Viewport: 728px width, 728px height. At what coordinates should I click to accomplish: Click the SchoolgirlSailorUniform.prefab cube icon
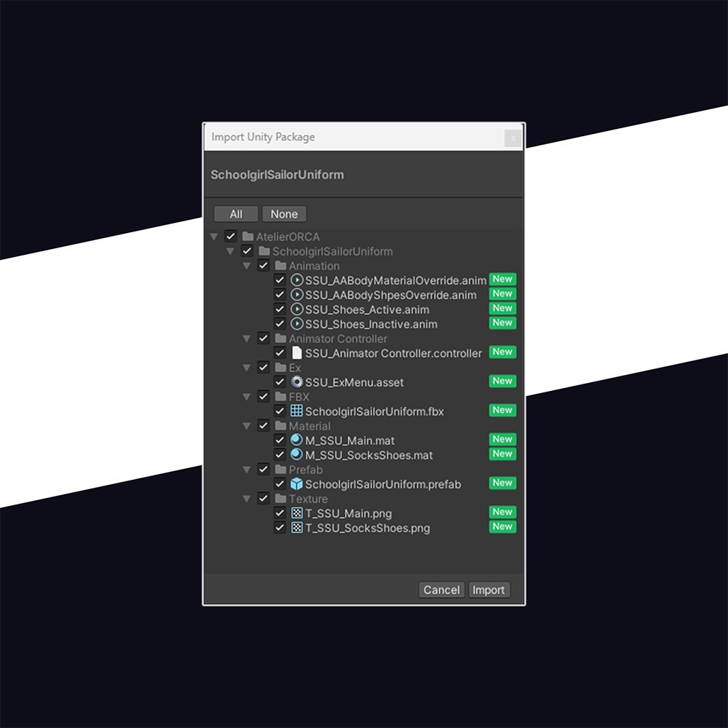pyautogui.click(x=297, y=484)
